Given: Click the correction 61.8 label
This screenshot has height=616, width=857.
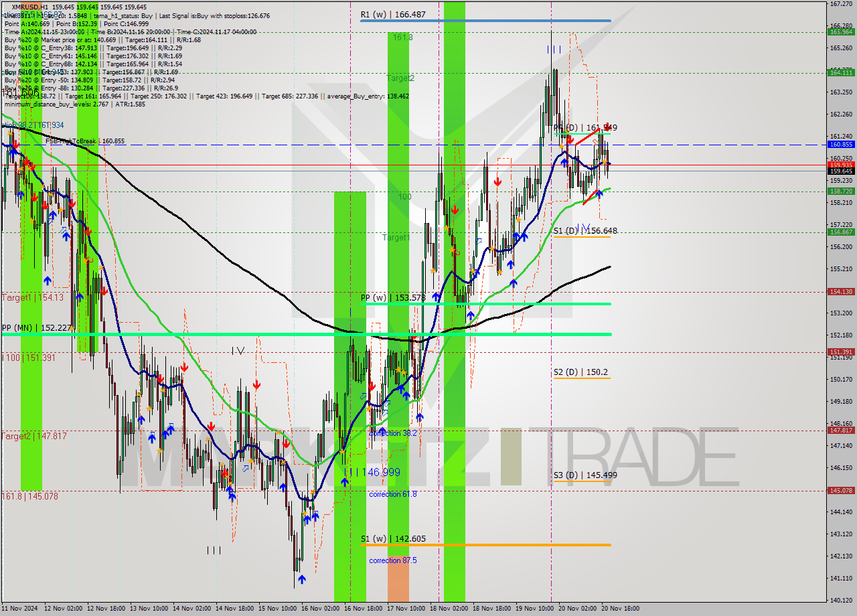Looking at the screenshot, I should [x=393, y=494].
